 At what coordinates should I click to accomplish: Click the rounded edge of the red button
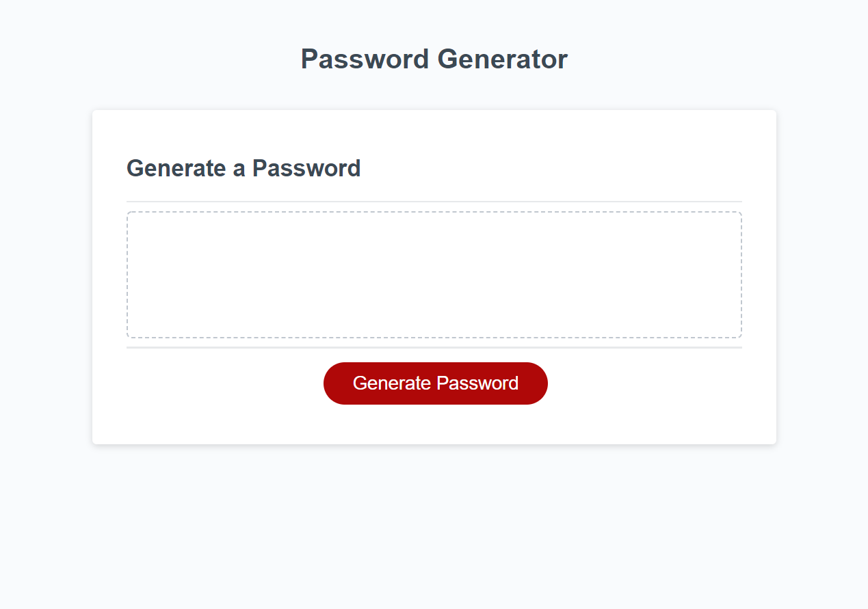click(x=334, y=383)
